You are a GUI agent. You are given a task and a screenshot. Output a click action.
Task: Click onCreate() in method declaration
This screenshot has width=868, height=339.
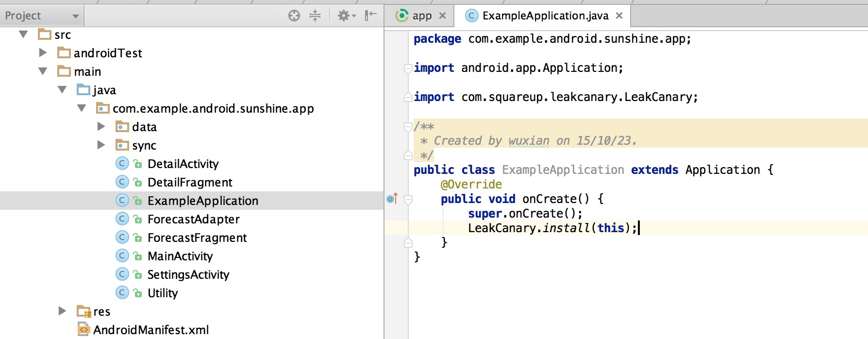[555, 199]
